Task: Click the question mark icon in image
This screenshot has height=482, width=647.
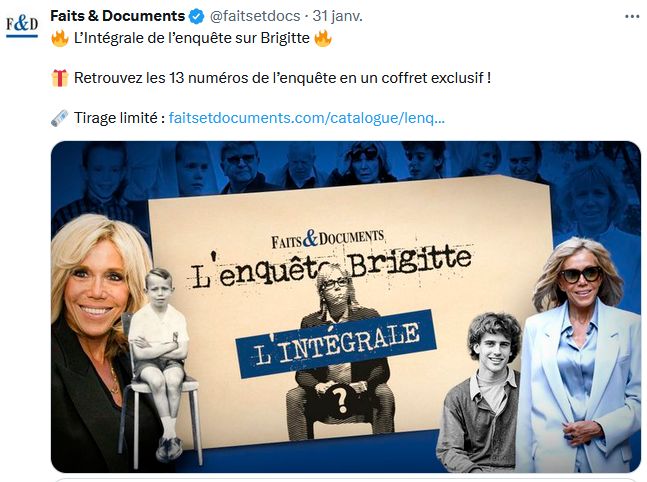Action: point(340,400)
